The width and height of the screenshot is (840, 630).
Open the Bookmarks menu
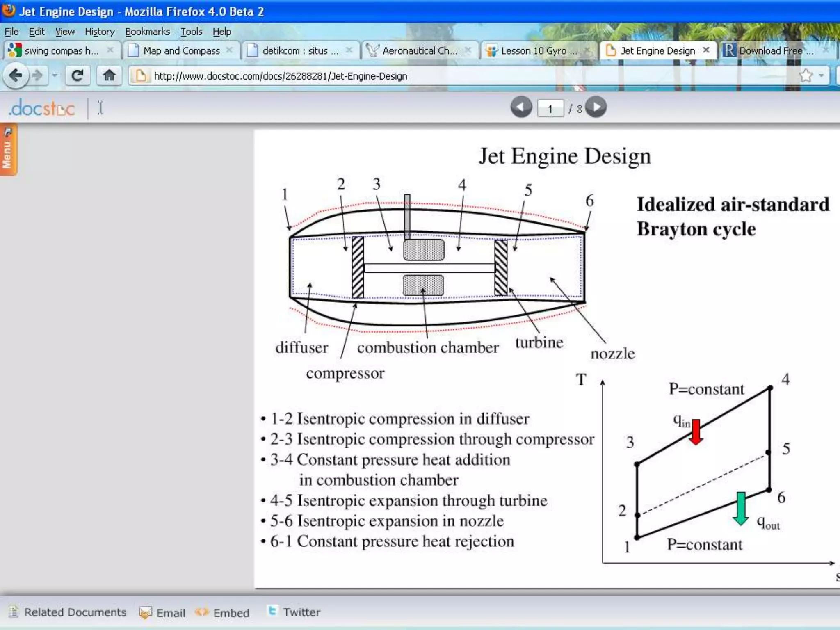(x=147, y=32)
